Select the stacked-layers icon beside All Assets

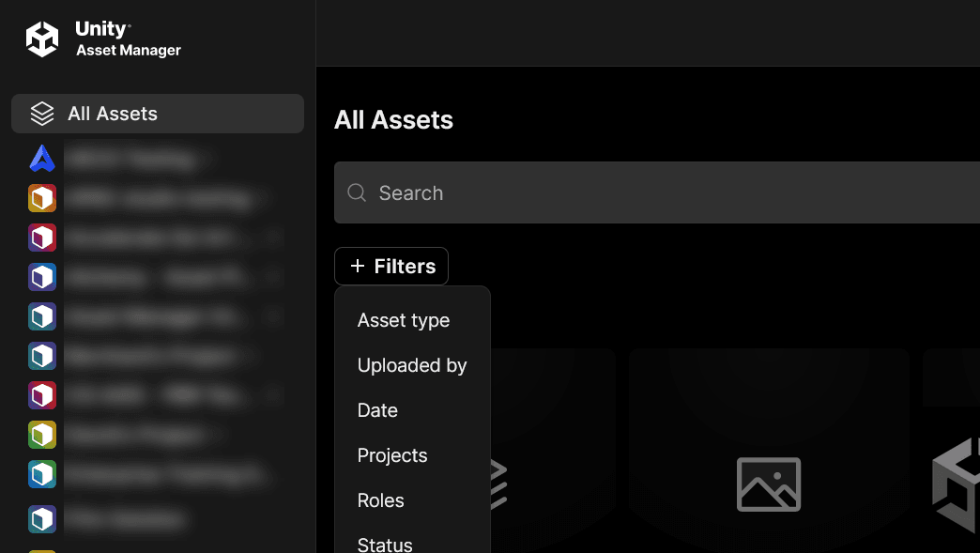(x=41, y=113)
